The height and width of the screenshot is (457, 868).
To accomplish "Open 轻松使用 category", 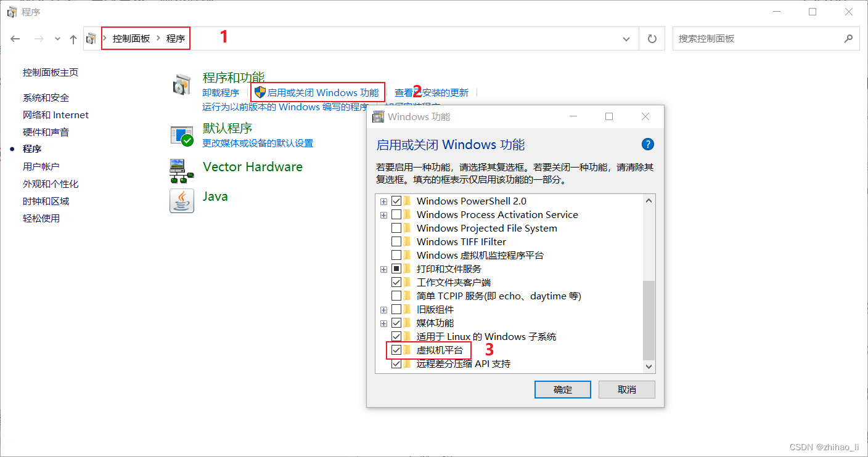I will pos(41,218).
